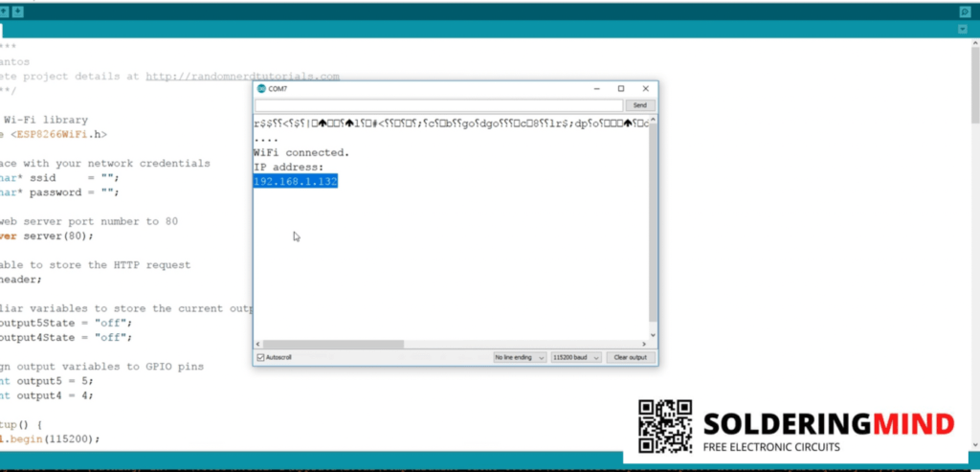Open the 115200 baud dropdown
The width and height of the screenshot is (980, 472).
575,358
